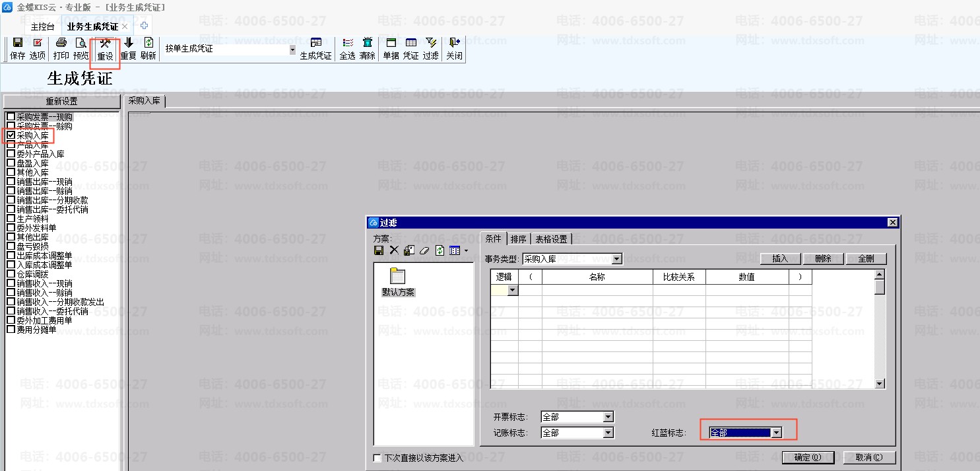Check the 销售收入--现销 checkbox
The width and height of the screenshot is (980, 471).
click(x=11, y=283)
